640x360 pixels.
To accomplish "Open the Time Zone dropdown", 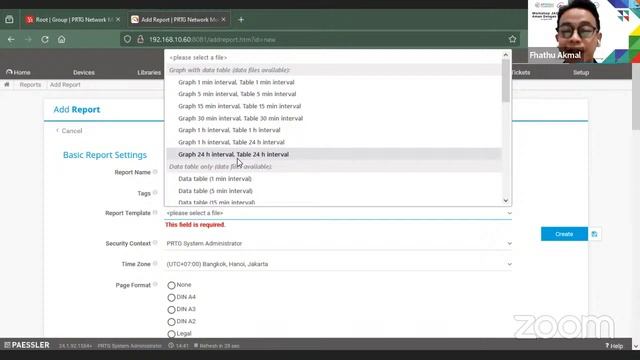I will coord(338,264).
